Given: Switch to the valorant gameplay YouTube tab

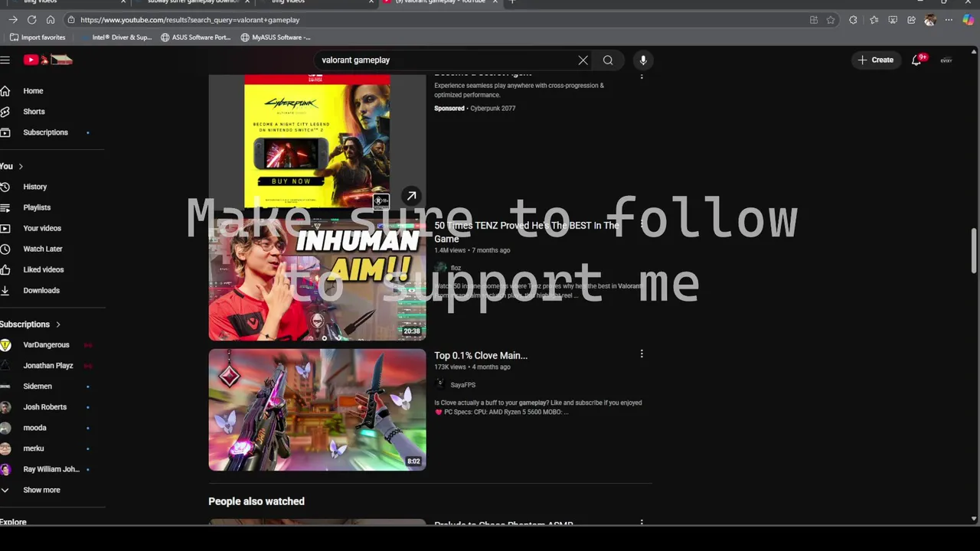Looking at the screenshot, I should pyautogui.click(x=440, y=2).
